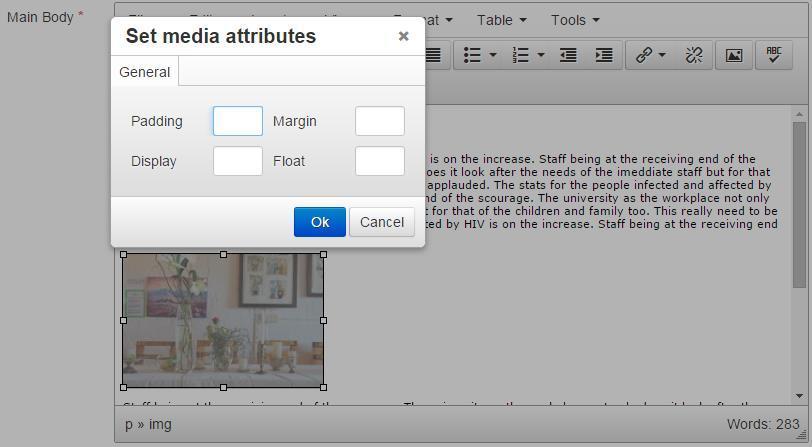Image resolution: width=812 pixels, height=447 pixels.
Task: Click the editor vertical scrollbar thumb
Action: [800, 205]
